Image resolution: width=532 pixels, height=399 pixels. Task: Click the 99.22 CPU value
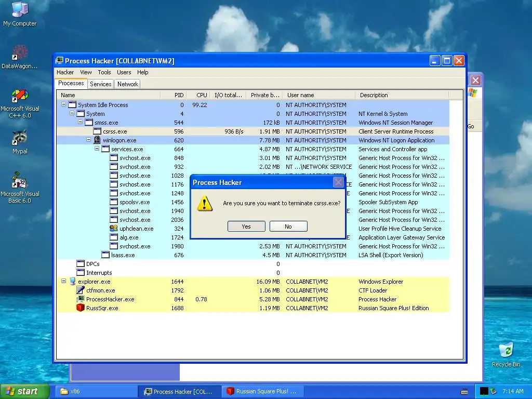click(199, 105)
